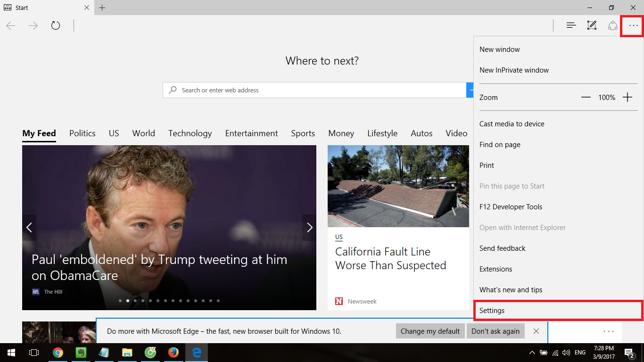The width and height of the screenshot is (644, 362).
Task: Open the Windows Start menu
Action: [11, 353]
